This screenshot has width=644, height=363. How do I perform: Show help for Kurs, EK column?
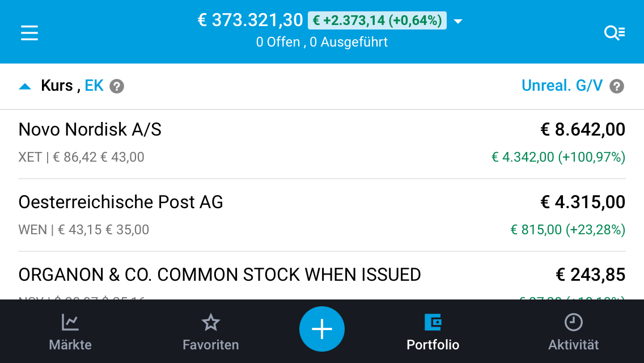pos(117,86)
